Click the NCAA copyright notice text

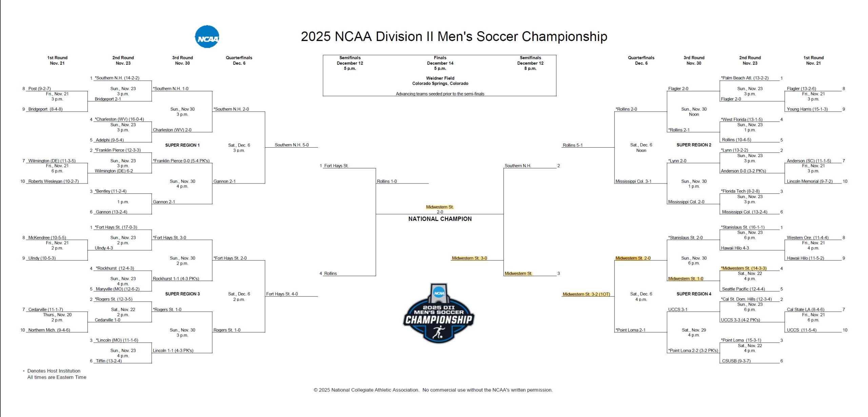coord(433,390)
